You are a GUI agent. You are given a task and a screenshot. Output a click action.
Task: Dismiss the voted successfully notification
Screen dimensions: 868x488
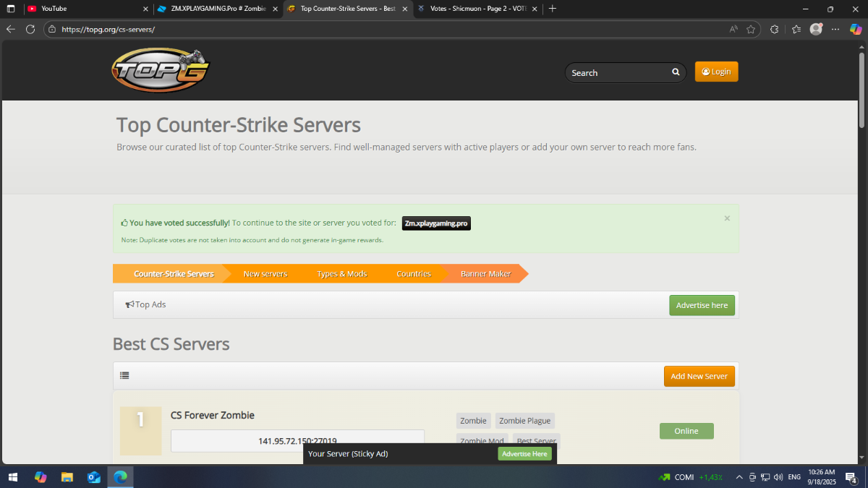[x=727, y=218]
